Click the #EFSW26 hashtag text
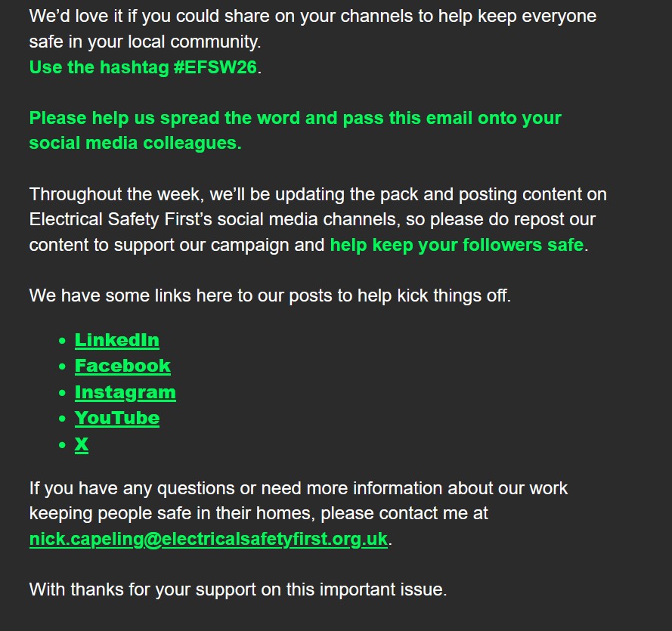This screenshot has height=631, width=672. click(215, 67)
